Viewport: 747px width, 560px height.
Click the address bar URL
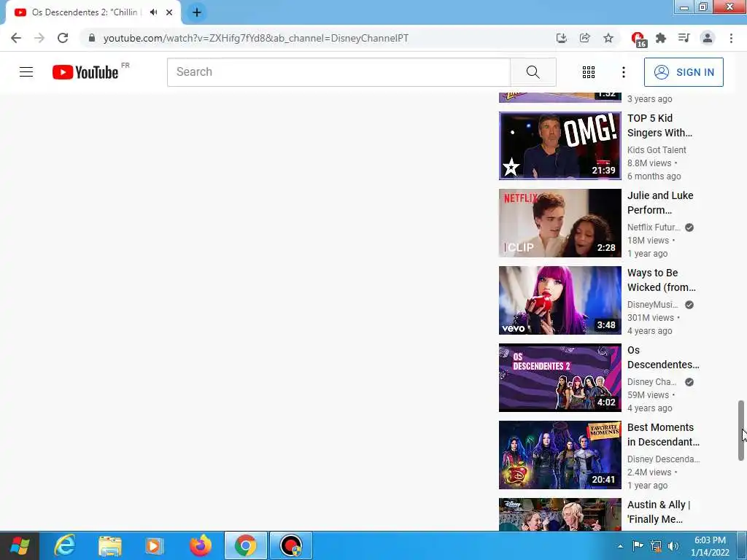click(x=256, y=38)
